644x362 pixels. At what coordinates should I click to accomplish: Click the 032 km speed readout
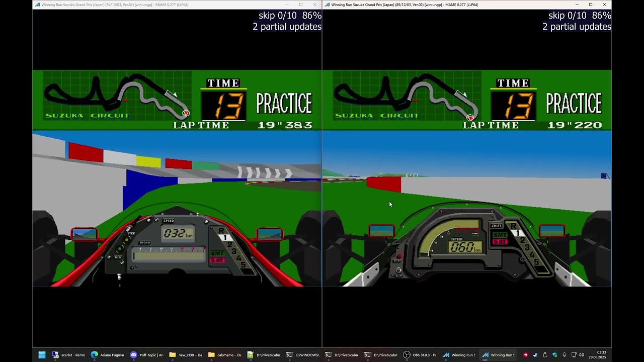[178, 234]
